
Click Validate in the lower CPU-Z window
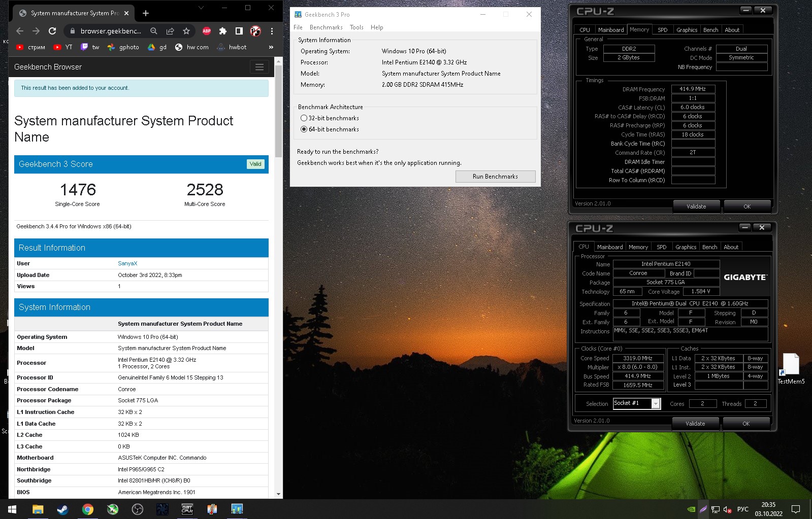tap(695, 424)
